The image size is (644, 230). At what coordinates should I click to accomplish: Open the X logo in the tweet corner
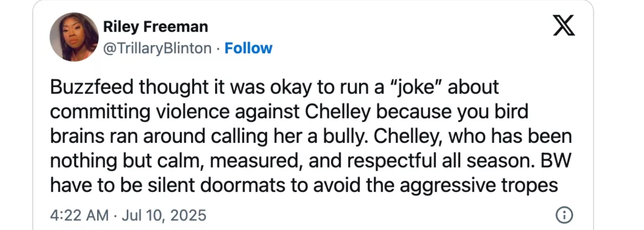563,27
